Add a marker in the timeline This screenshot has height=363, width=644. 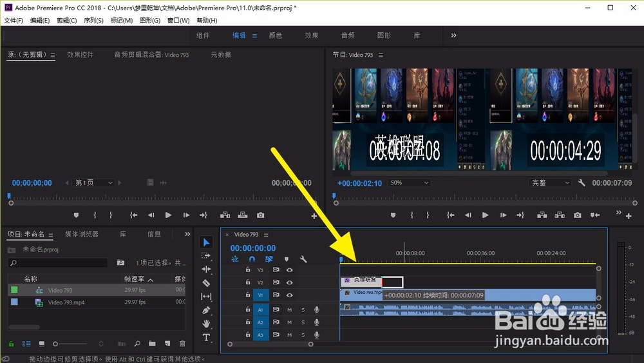[287, 259]
